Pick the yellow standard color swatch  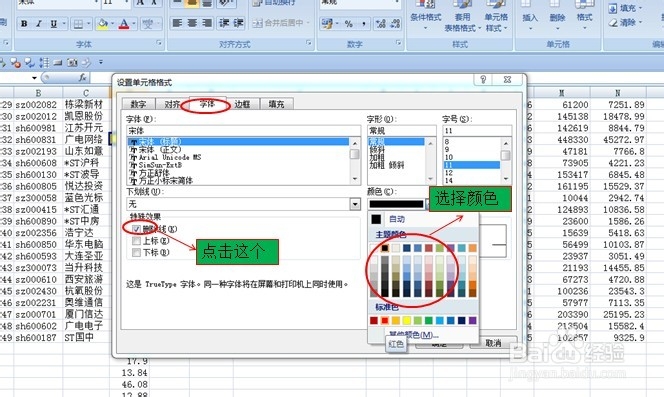pyautogui.click(x=407, y=320)
